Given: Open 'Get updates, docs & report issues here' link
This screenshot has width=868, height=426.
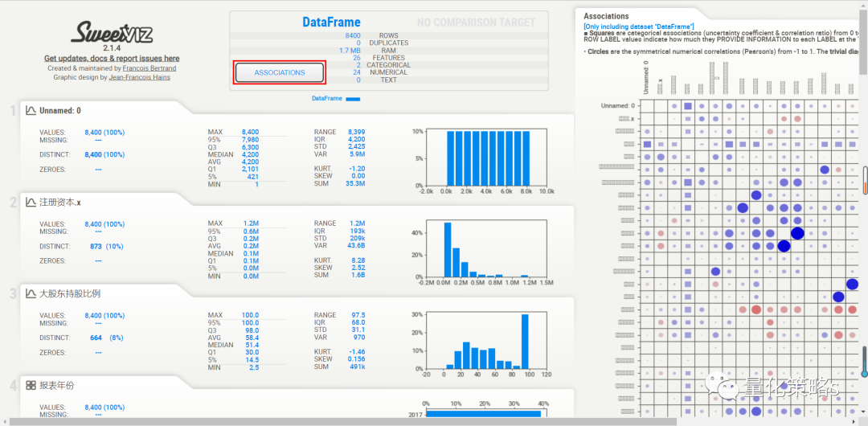Looking at the screenshot, I should 112,58.
